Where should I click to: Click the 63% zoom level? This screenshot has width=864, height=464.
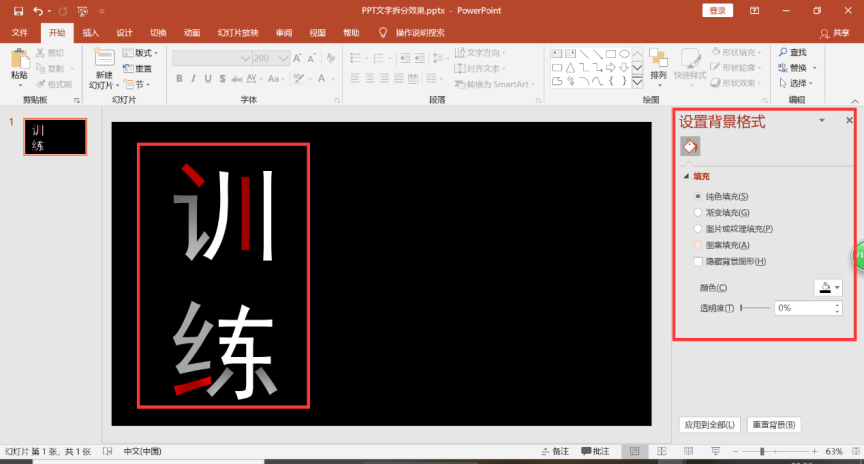coord(834,451)
